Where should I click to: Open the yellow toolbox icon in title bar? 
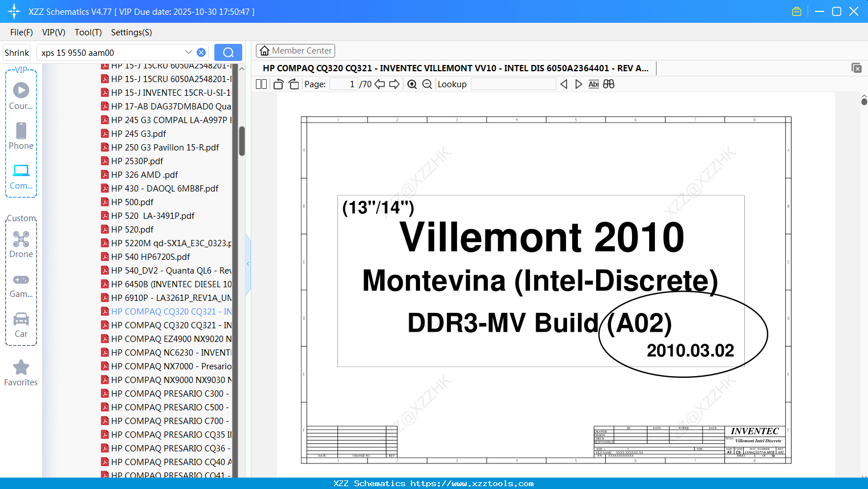click(x=797, y=11)
